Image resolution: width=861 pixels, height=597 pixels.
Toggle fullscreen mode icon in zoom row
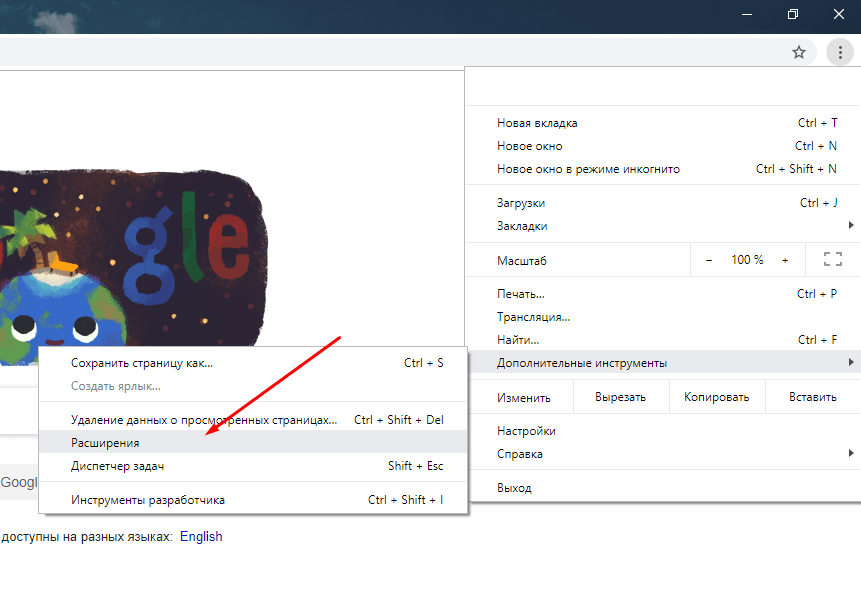click(832, 259)
